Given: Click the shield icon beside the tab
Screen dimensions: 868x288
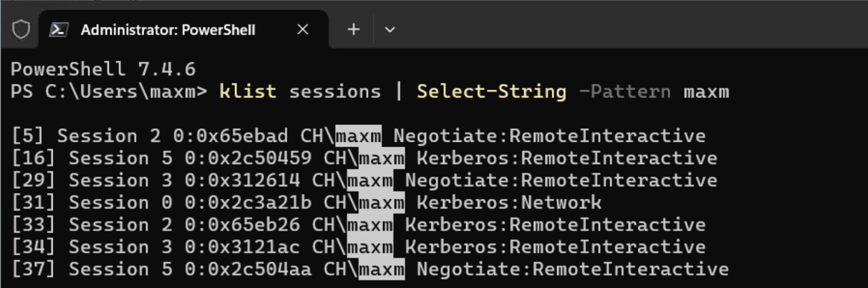Looking at the screenshot, I should click(21, 30).
